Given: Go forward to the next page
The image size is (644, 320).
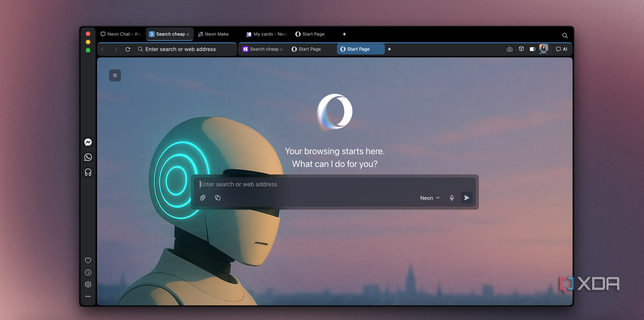Looking at the screenshot, I should click(116, 49).
